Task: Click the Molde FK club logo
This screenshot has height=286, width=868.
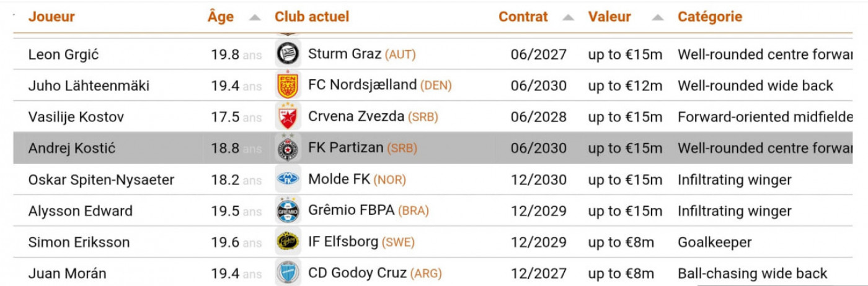Action: click(x=288, y=180)
